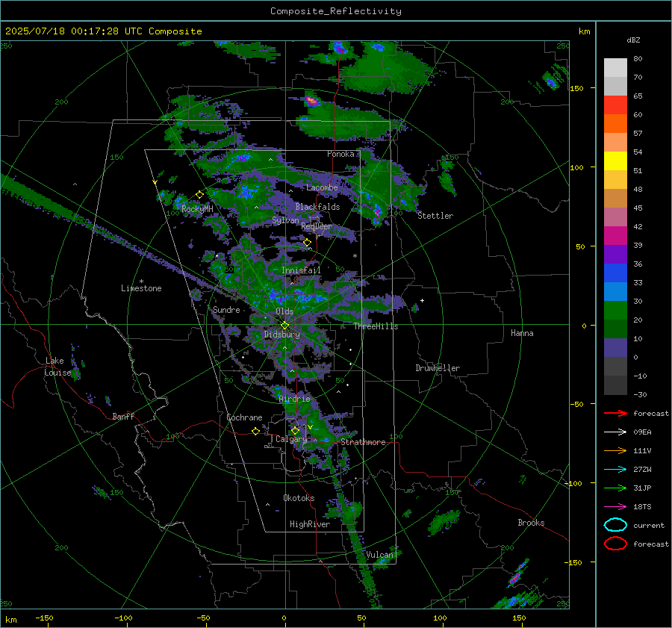This screenshot has height=628, width=672.
Task: Click the Airdrie city label
Action: click(294, 399)
